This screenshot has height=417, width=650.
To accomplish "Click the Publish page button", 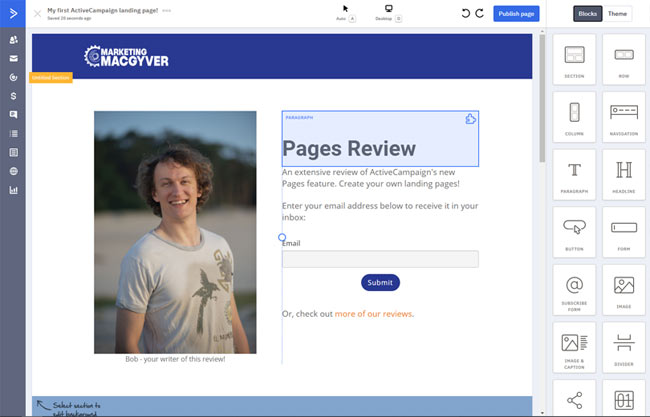I will (x=516, y=13).
